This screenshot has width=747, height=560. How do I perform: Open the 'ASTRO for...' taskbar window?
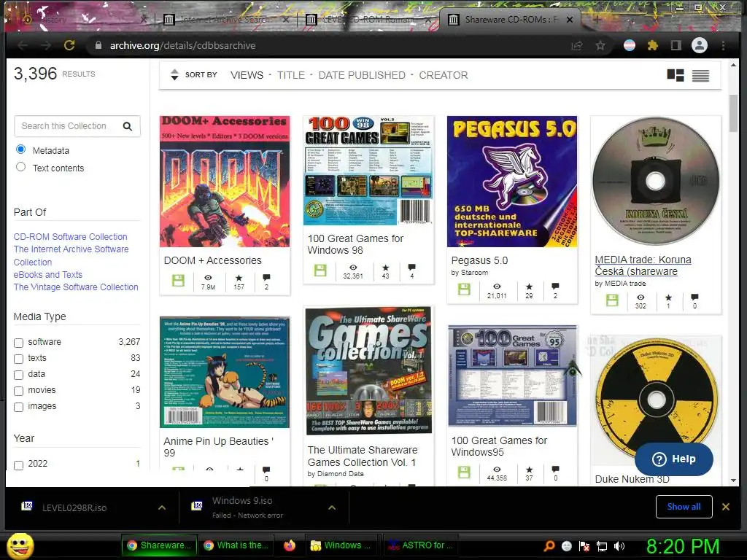tap(421, 545)
